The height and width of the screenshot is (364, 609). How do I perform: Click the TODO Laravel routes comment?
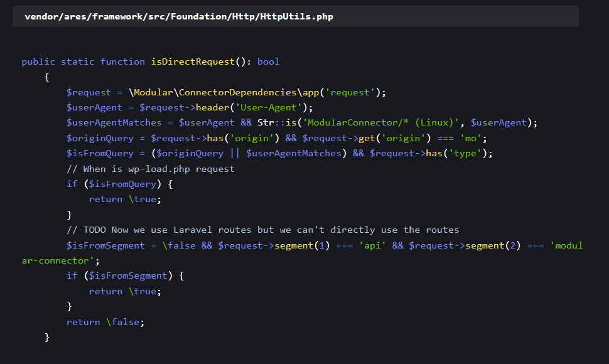[x=262, y=230]
